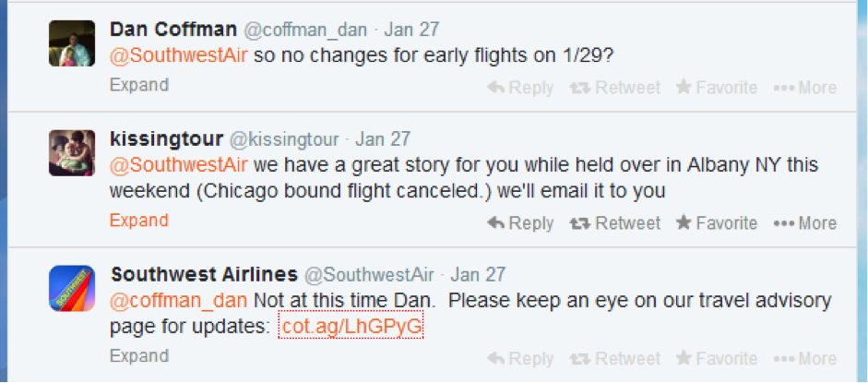Viewport: 868px width, 383px height.
Task: Favorite the Southwest Airlines tweet
Action: 717,359
